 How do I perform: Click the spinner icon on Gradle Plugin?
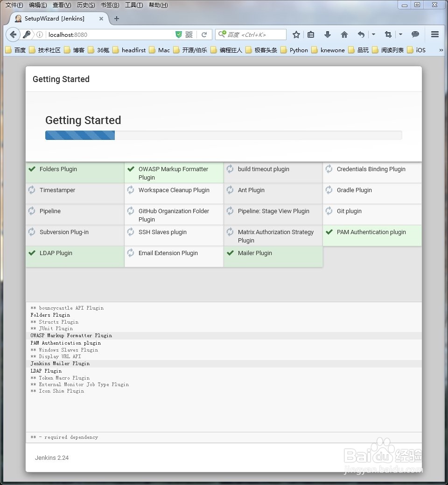(x=329, y=190)
